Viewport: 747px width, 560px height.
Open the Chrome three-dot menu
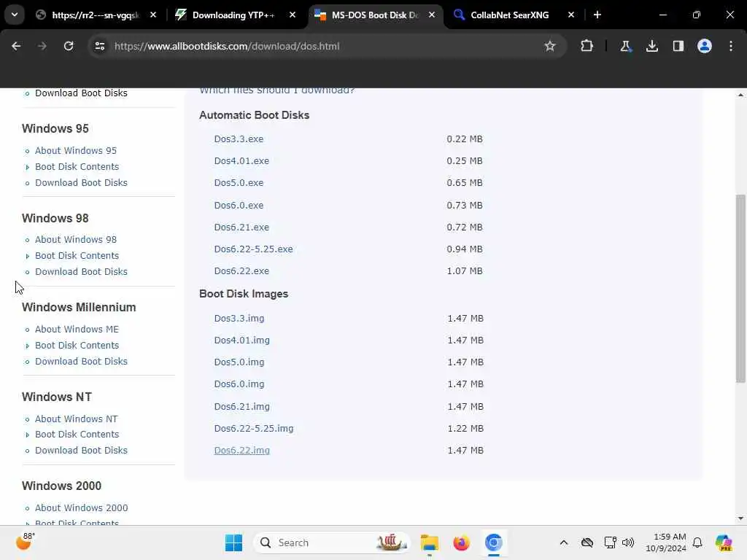pyautogui.click(x=731, y=46)
